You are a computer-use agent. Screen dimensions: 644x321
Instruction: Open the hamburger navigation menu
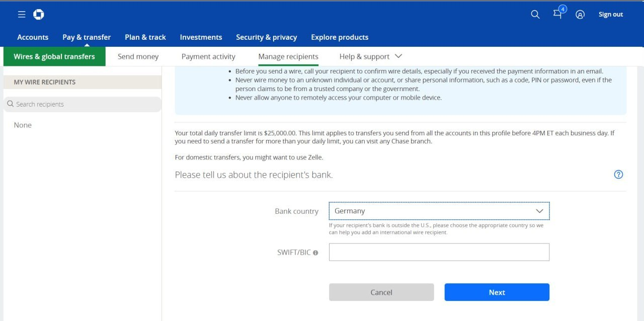tap(22, 15)
